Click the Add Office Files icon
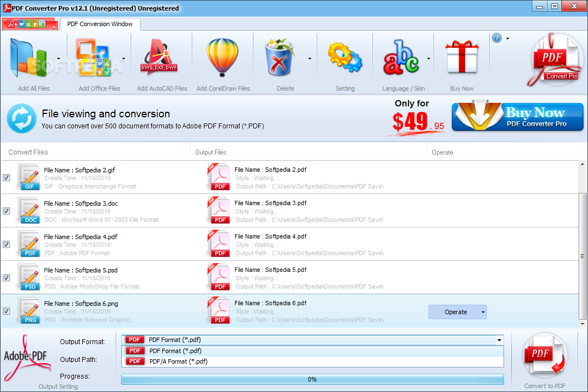 [93, 57]
